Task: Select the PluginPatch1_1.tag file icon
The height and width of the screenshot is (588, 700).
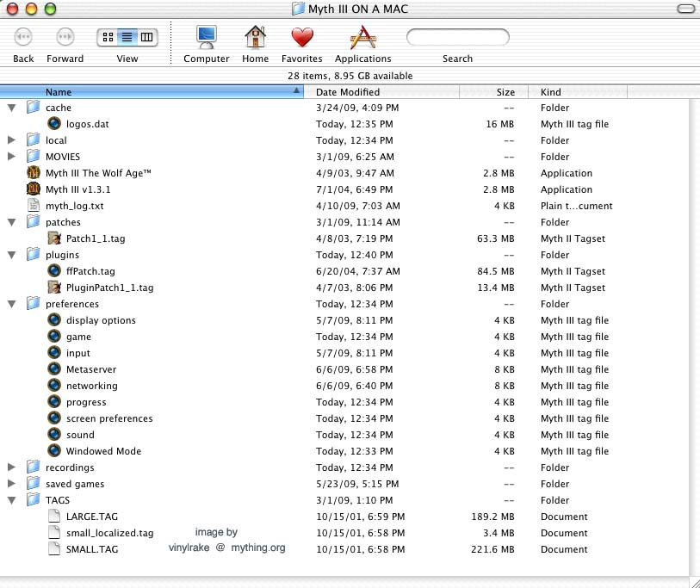Action: pos(54,287)
